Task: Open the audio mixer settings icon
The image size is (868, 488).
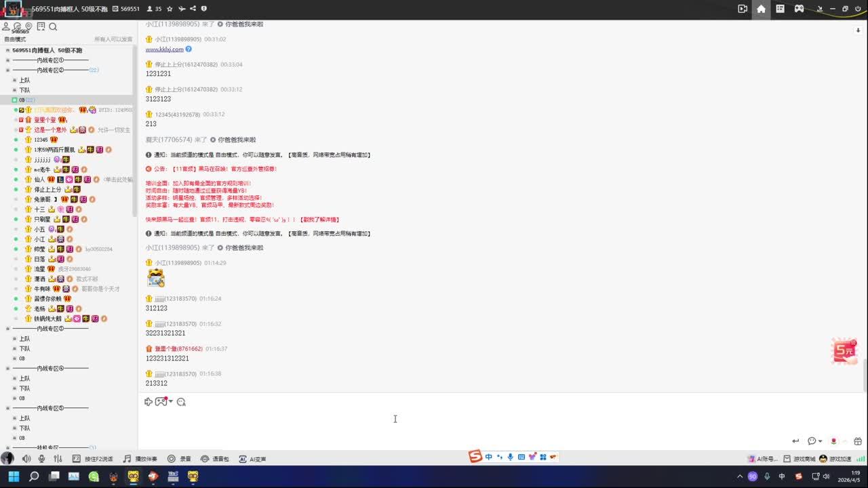Action: coord(58,459)
